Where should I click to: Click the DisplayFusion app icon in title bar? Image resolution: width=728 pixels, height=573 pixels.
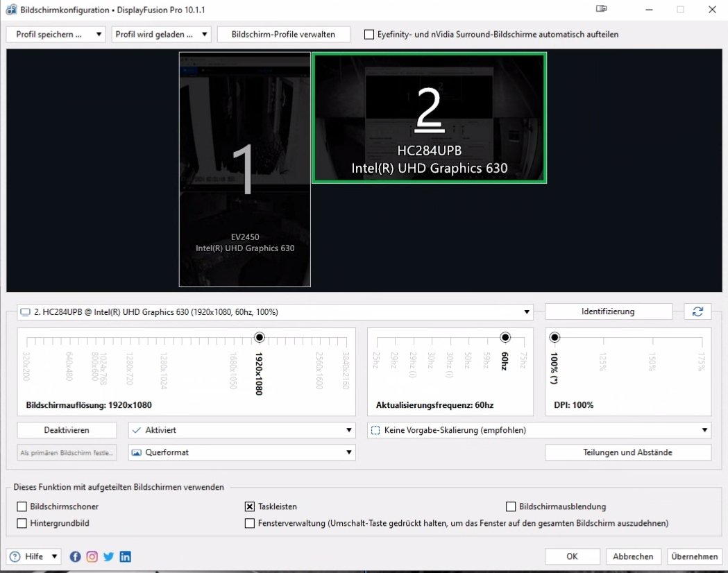pos(11,10)
